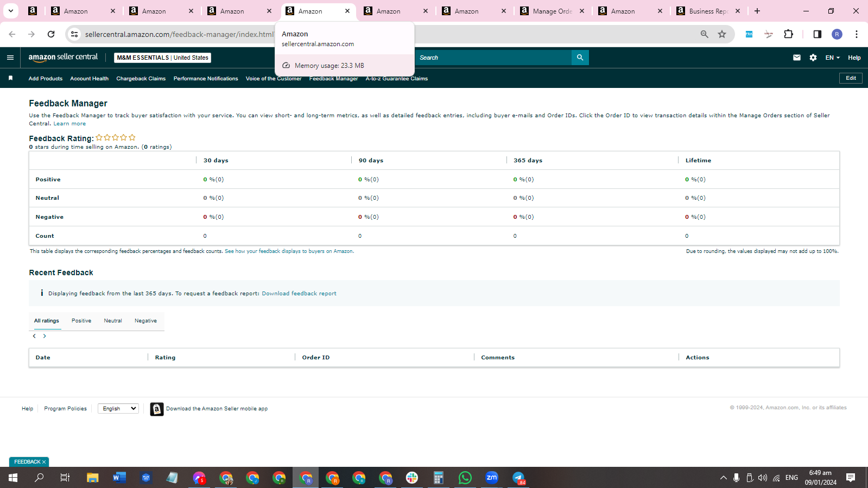Open Chargeback Claims from the favorites bar

[x=141, y=79]
